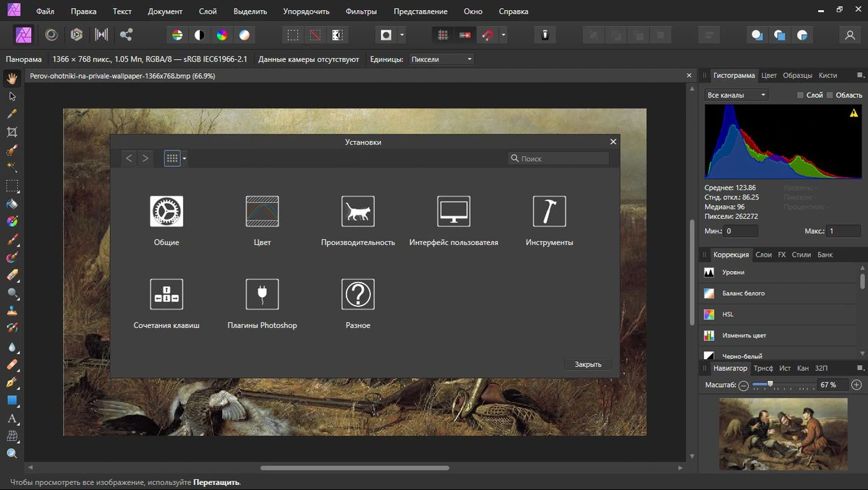Go back in preferences dialog
The width and height of the screenshot is (868, 490).
pos(129,158)
